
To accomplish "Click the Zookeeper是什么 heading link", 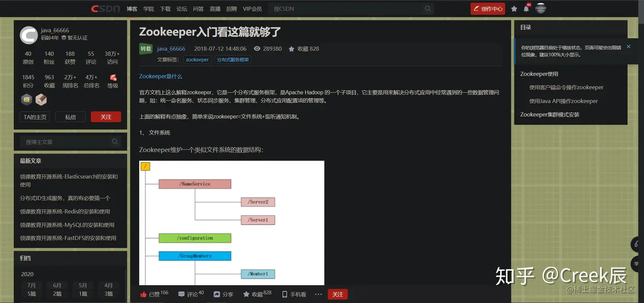I will click(x=161, y=76).
